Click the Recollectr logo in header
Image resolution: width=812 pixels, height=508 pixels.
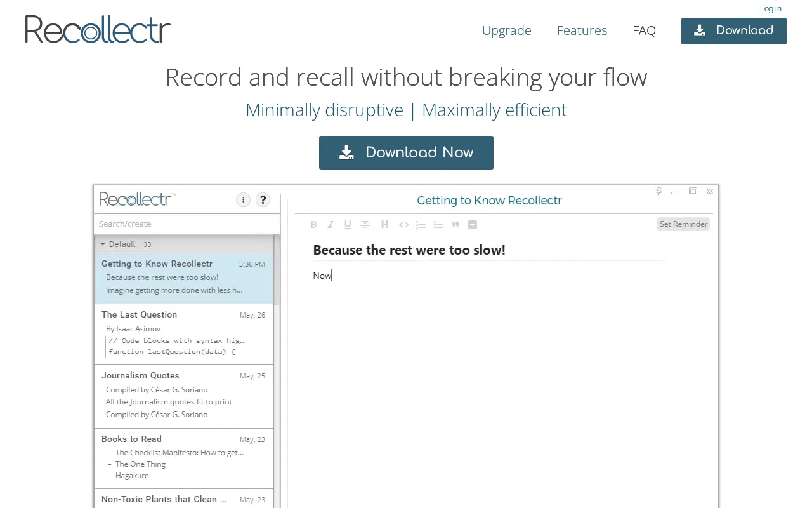tap(98, 29)
